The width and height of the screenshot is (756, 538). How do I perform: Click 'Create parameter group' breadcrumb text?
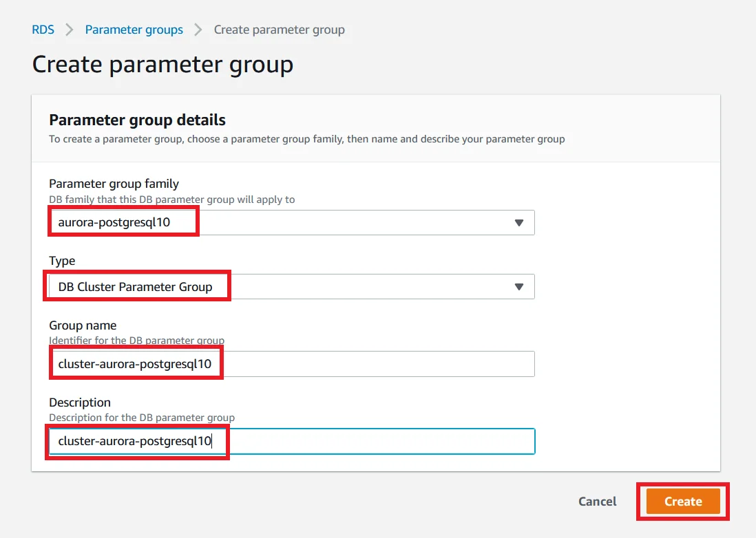(279, 30)
